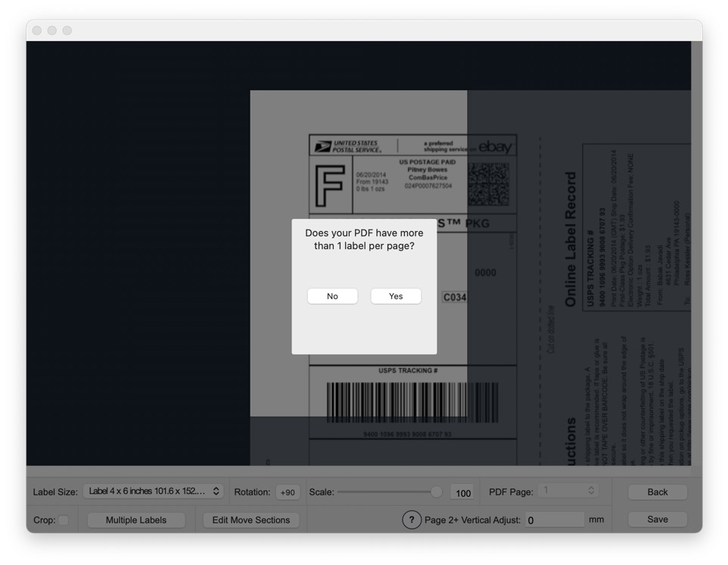The height and width of the screenshot is (565, 728).
Task: Click the circular question mark help icon
Action: [x=412, y=520]
